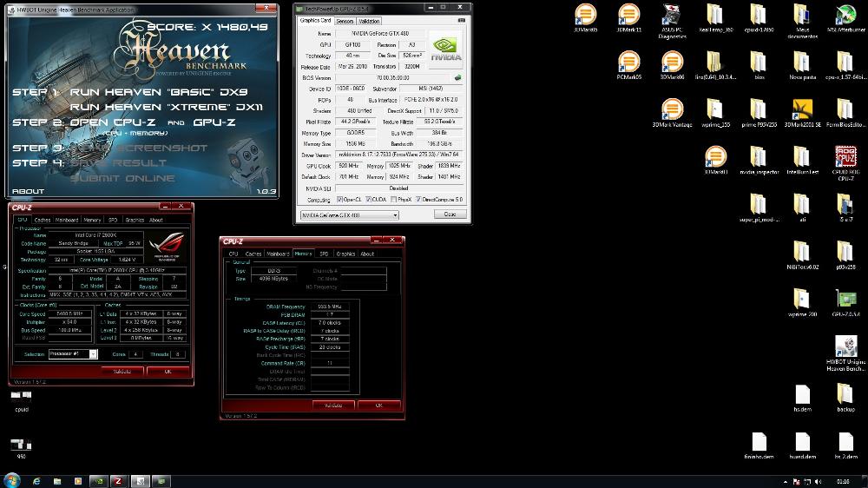Click Validate in CPU-Z Memory window
The width and height of the screenshot is (868, 488).
point(333,406)
